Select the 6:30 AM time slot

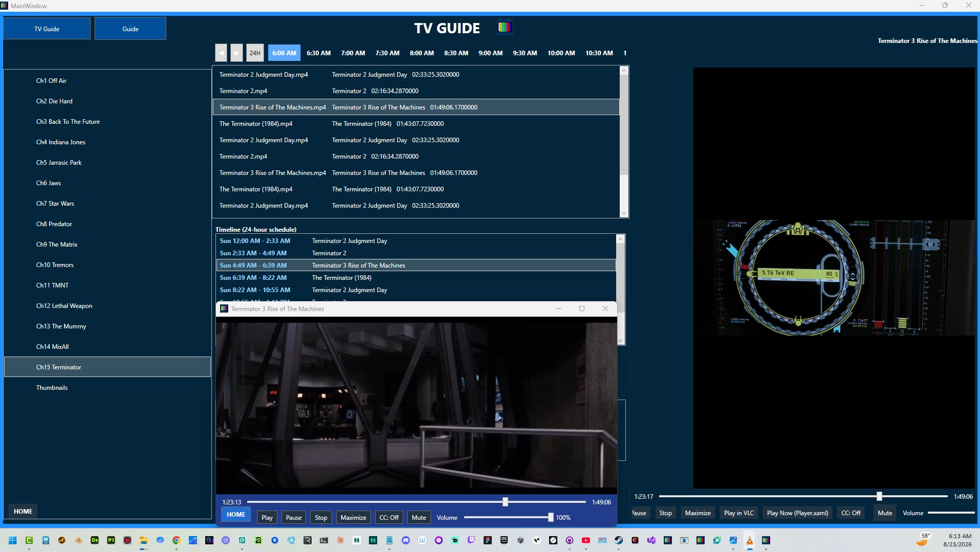tap(319, 53)
